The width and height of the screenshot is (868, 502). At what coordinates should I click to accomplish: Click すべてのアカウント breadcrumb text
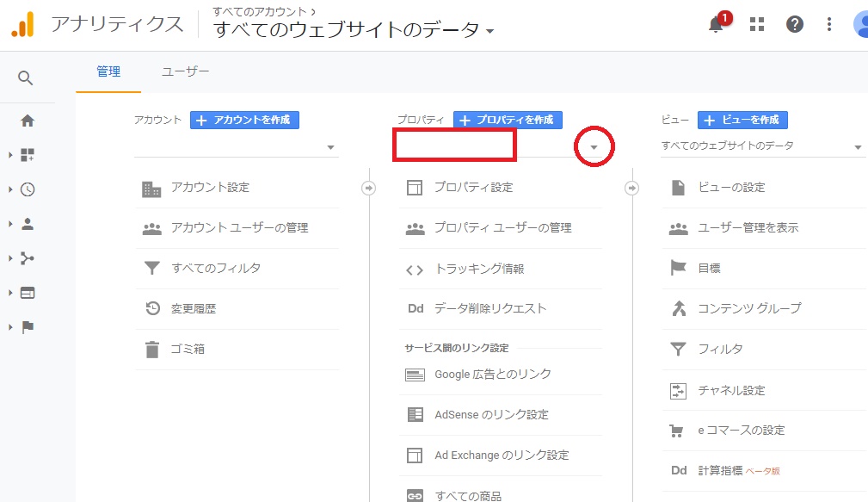pos(260,11)
